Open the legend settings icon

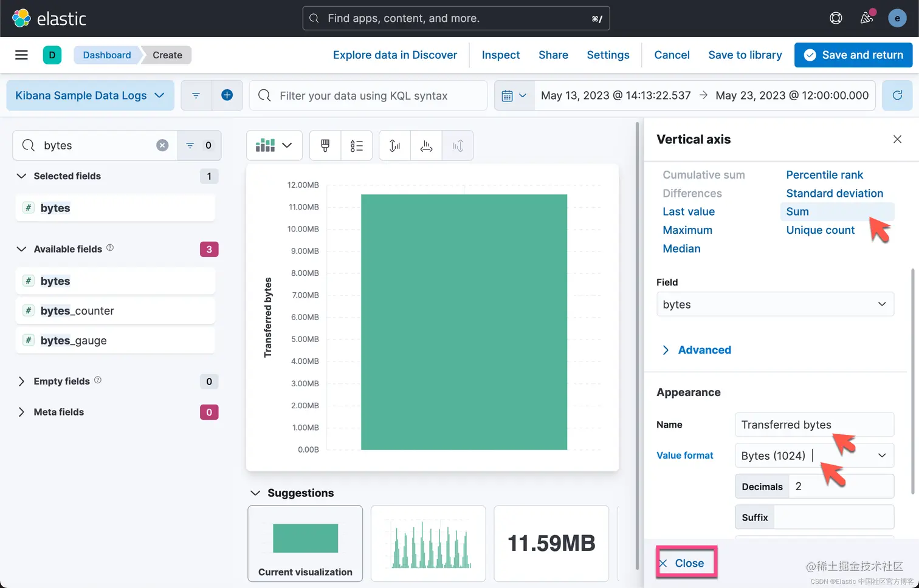tap(357, 146)
